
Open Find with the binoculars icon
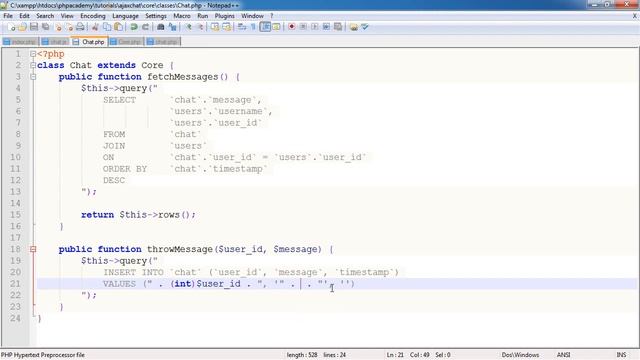[x=160, y=27]
